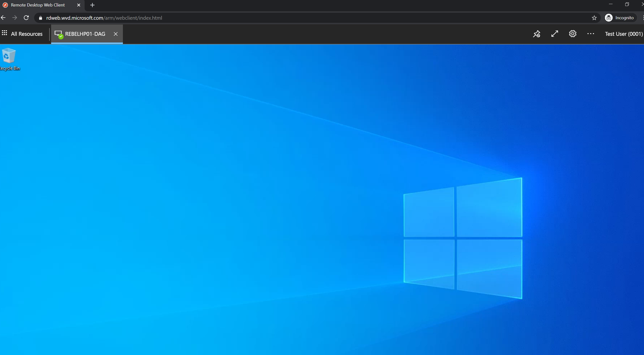
Task: Enter fullscreen using the expand arrows icon
Action: coord(554,34)
